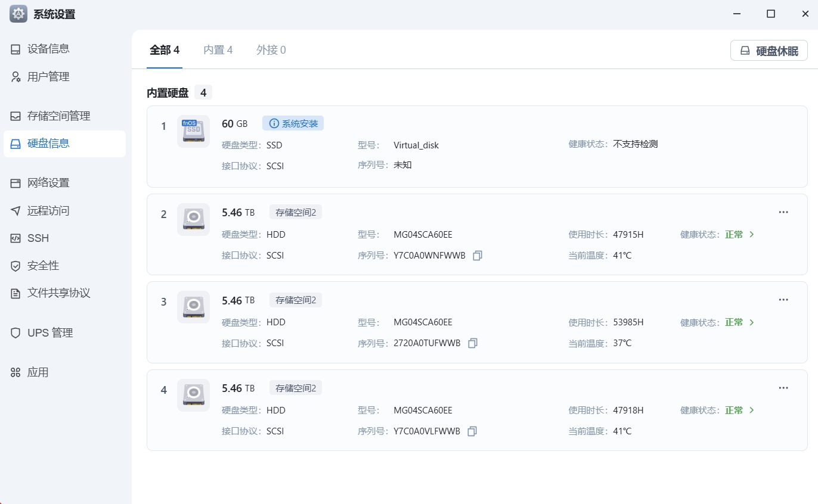
Task: Click the 60 GB disk capacity
Action: pyautogui.click(x=234, y=124)
